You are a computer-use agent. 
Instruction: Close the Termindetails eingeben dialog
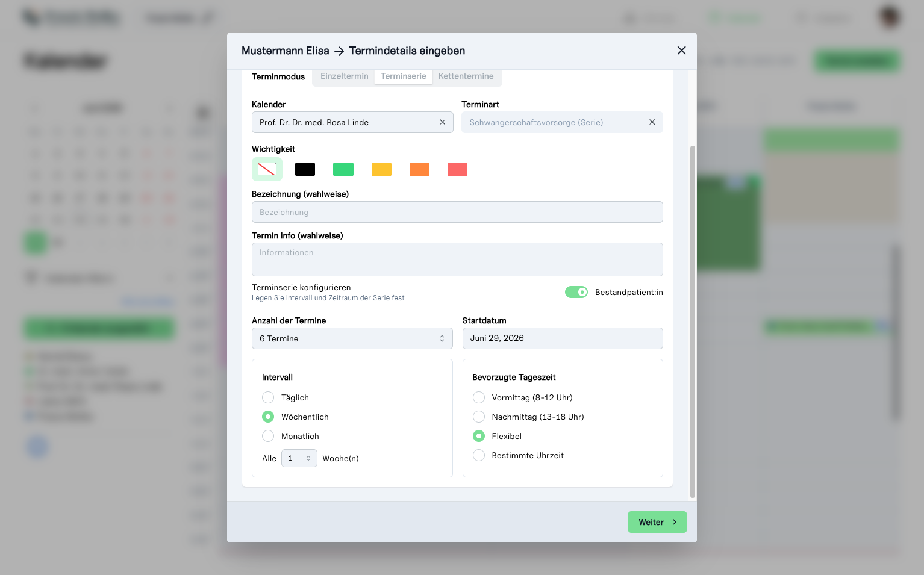pos(681,51)
